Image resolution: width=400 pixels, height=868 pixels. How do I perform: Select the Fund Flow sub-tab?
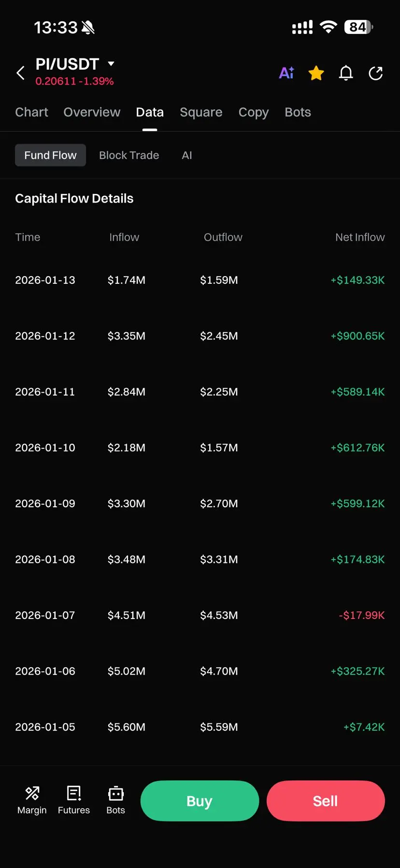click(x=50, y=155)
